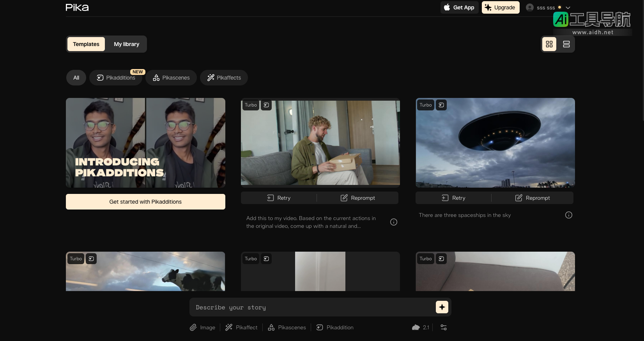
Task: Filter by Pikadditions category
Action: click(x=116, y=78)
